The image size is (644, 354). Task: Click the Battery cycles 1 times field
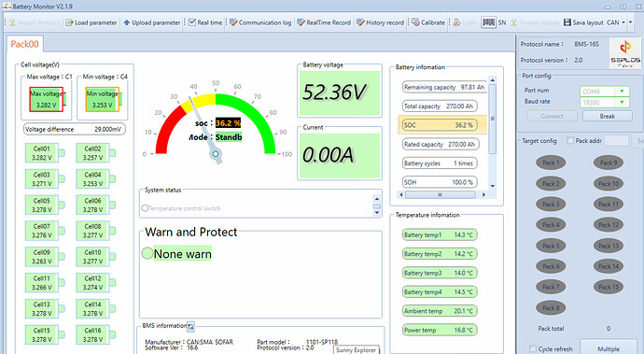pos(440,163)
